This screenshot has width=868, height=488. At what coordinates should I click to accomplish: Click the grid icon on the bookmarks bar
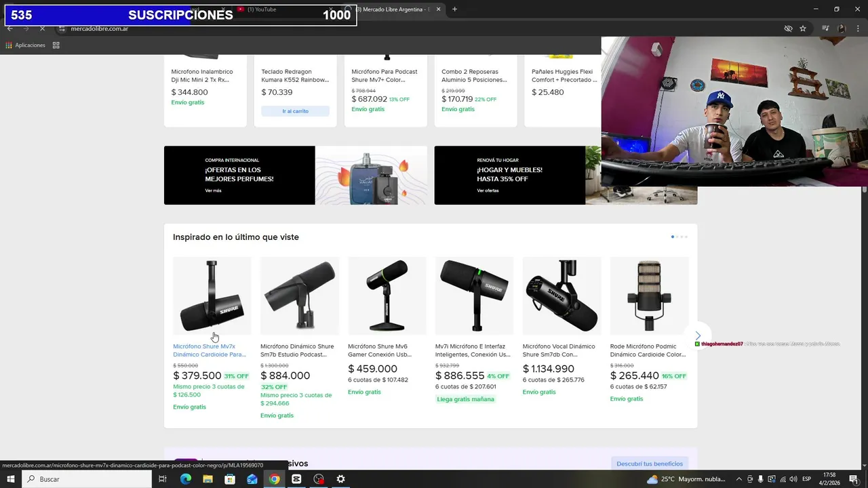pos(56,45)
